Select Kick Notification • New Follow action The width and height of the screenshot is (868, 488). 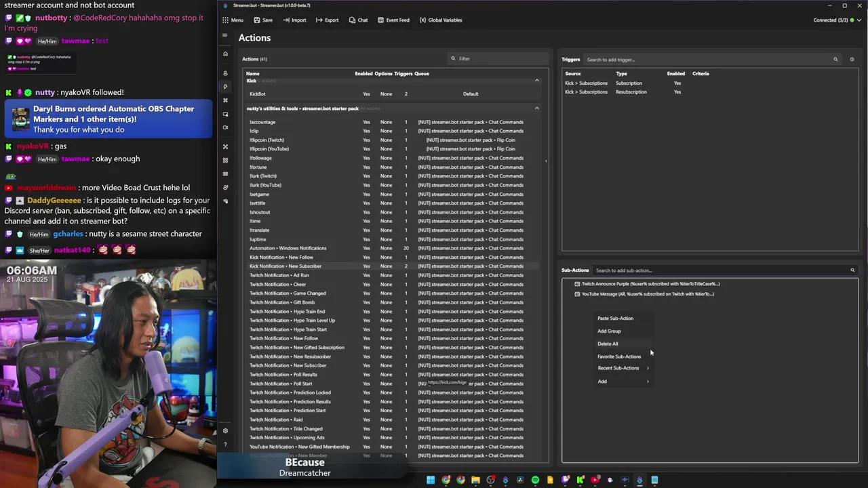tap(393, 258)
